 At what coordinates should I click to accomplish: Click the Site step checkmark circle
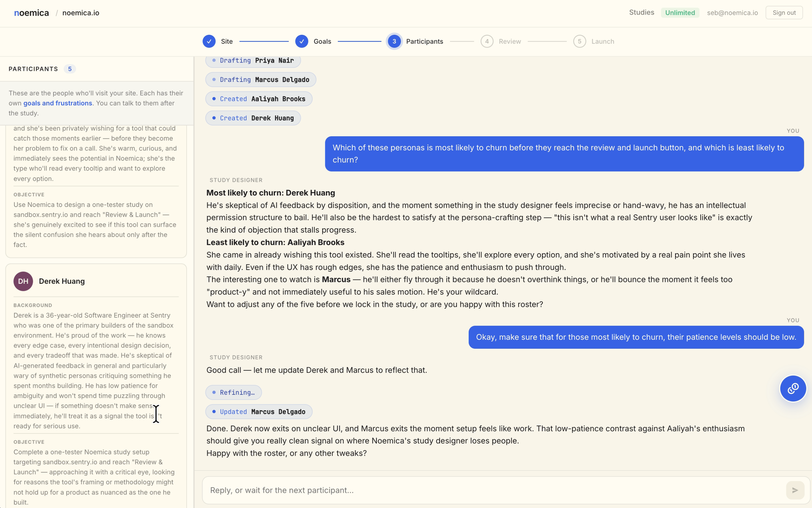pyautogui.click(x=209, y=41)
